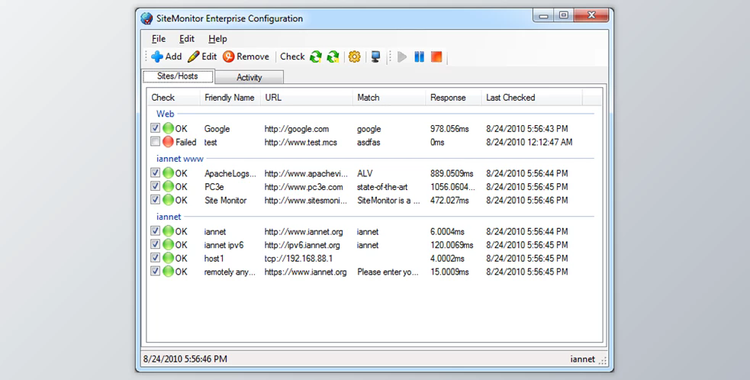Image resolution: width=750 pixels, height=380 pixels.
Task: Collapse the iannet www group header
Action: 180,158
